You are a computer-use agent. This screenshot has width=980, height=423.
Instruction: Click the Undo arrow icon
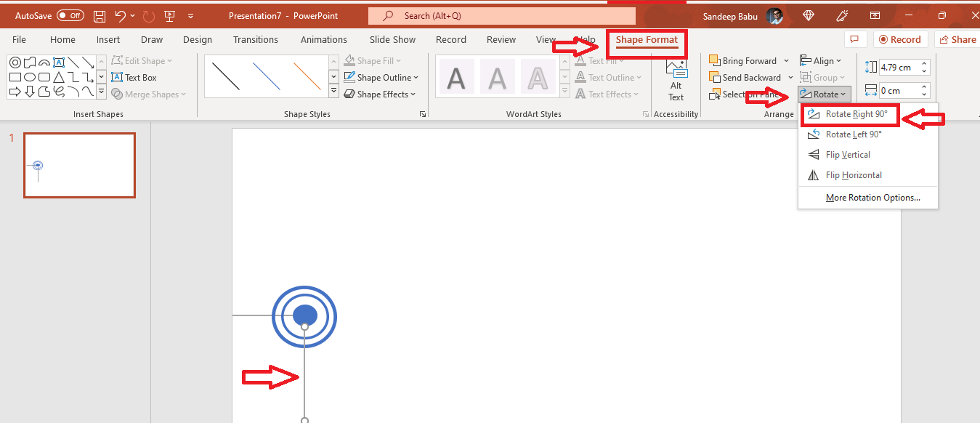121,15
